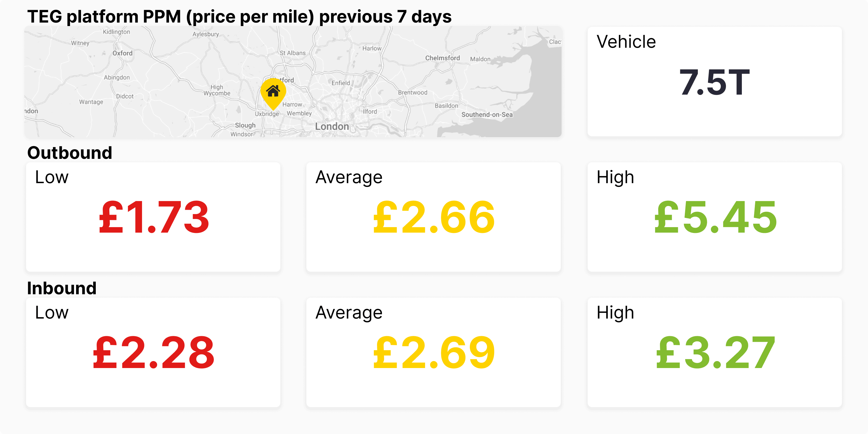Select St Albans on the map
Viewport: 868px width, 434px height.
[x=293, y=53]
